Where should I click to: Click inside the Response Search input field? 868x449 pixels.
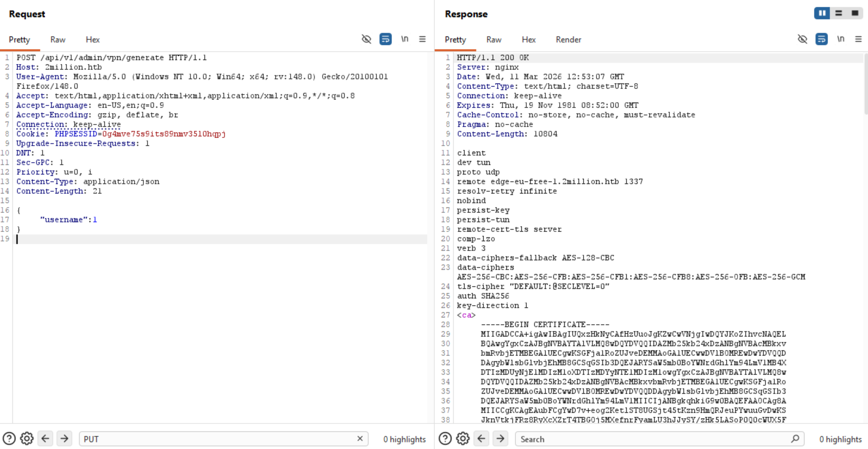(x=636, y=439)
